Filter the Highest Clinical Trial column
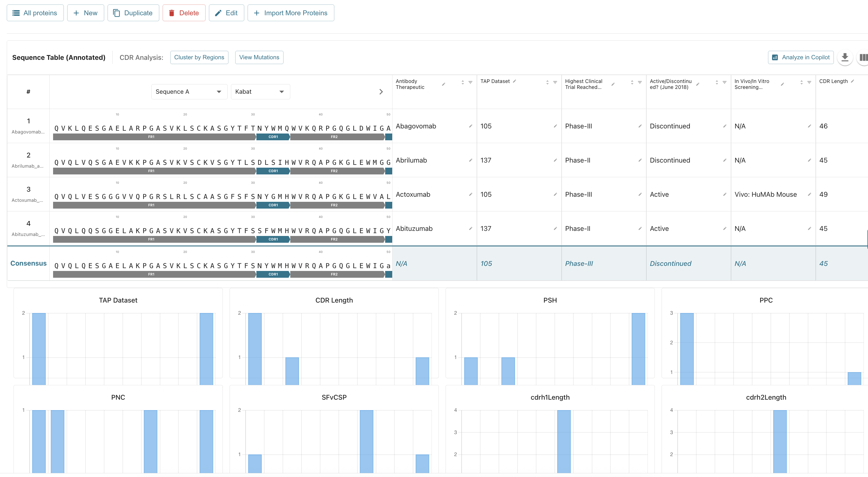868x477 pixels. coord(640,82)
